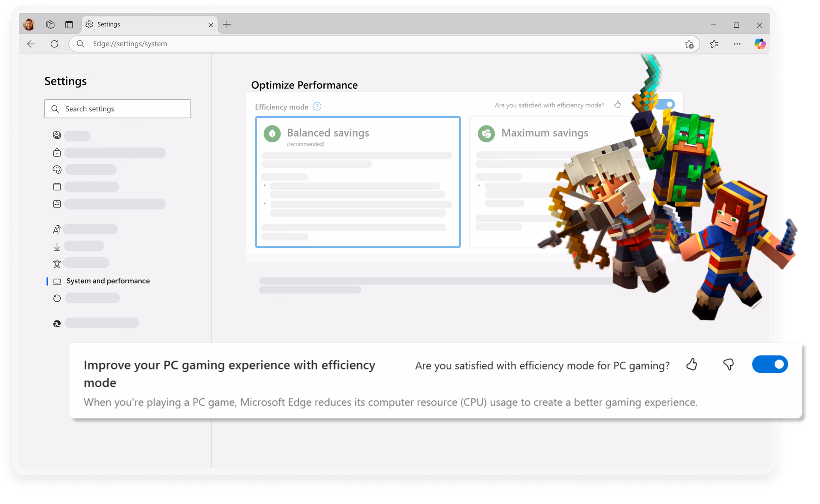Add this page to favorites
Viewport: 820px width, 504px height.
click(689, 44)
